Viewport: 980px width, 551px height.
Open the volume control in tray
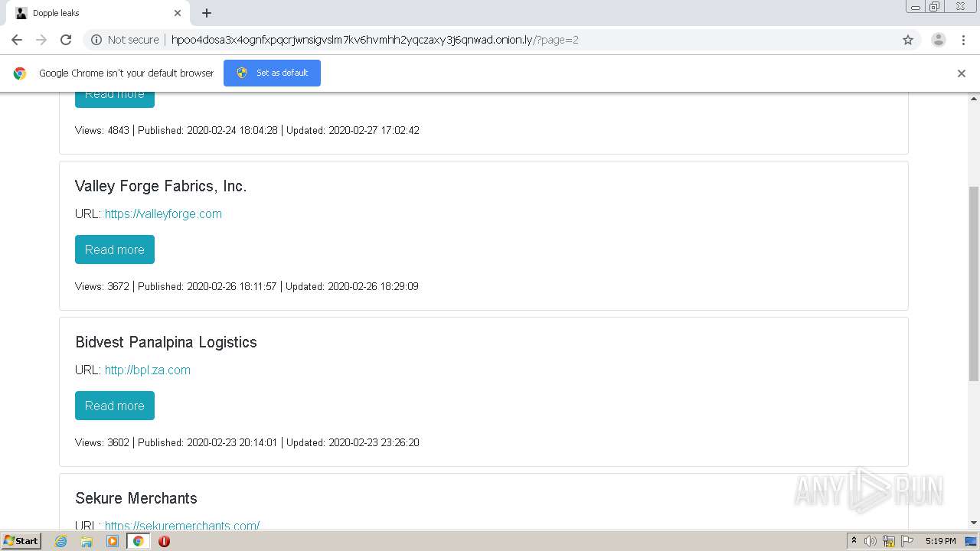(x=871, y=541)
